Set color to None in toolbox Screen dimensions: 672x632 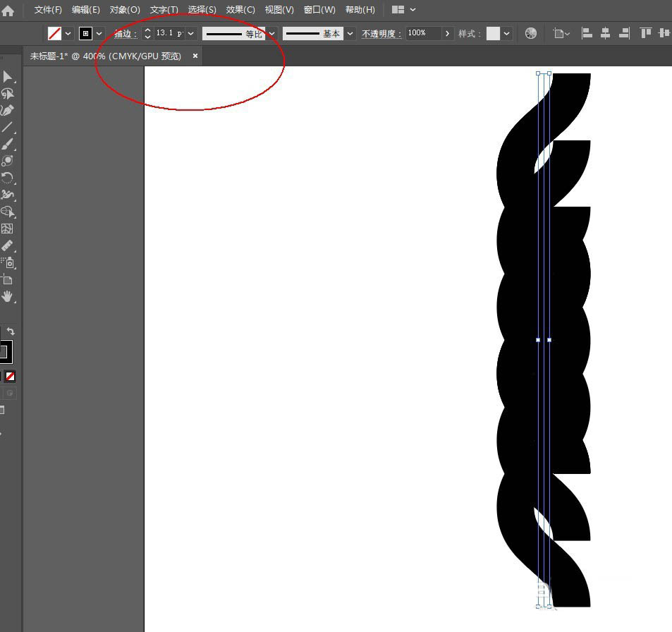click(x=11, y=377)
